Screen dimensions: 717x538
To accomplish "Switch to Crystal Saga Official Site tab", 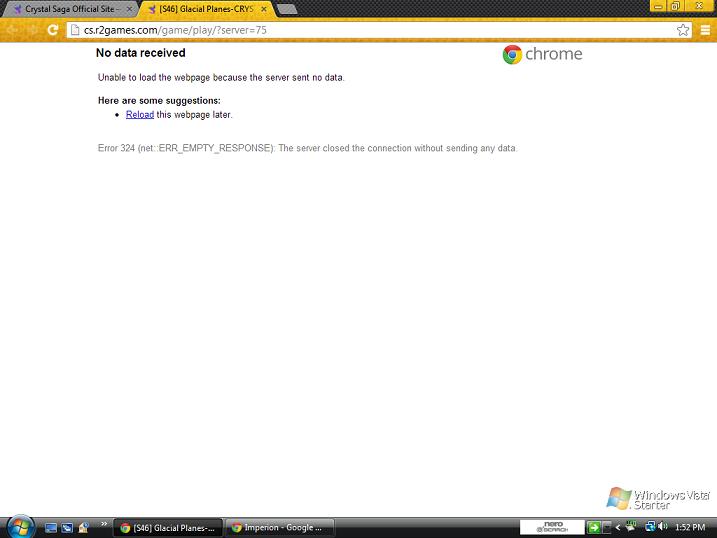I will [66, 8].
